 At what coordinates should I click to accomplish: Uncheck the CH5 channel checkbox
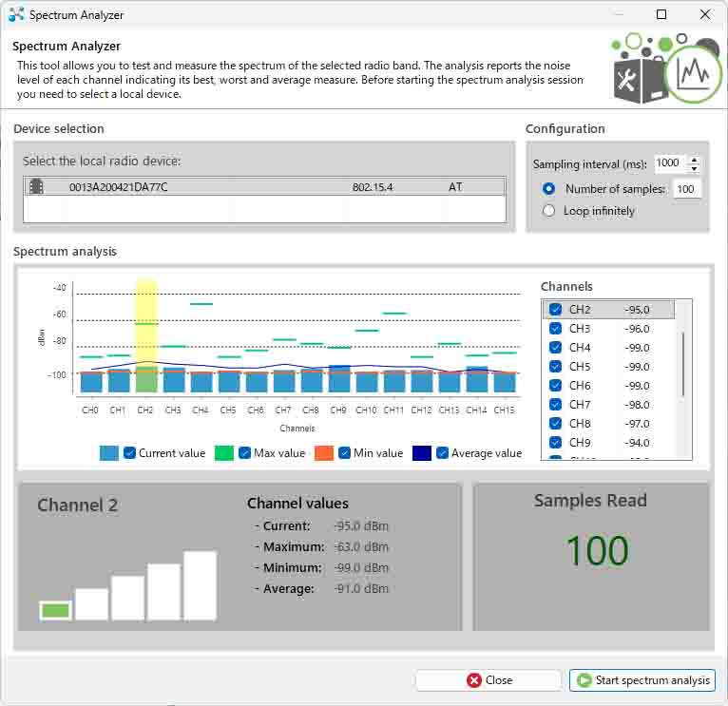tap(556, 367)
